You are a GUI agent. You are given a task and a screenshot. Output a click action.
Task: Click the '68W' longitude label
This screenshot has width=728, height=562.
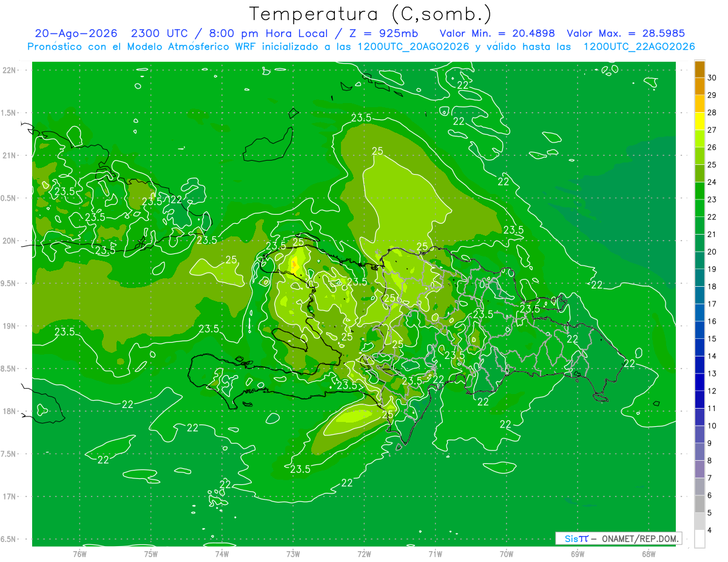point(648,554)
